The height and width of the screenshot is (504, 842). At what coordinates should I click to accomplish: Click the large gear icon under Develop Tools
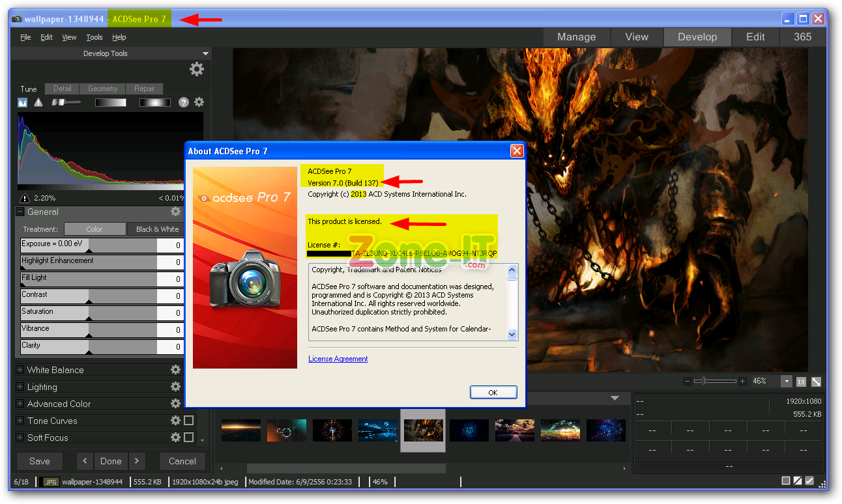click(x=197, y=69)
